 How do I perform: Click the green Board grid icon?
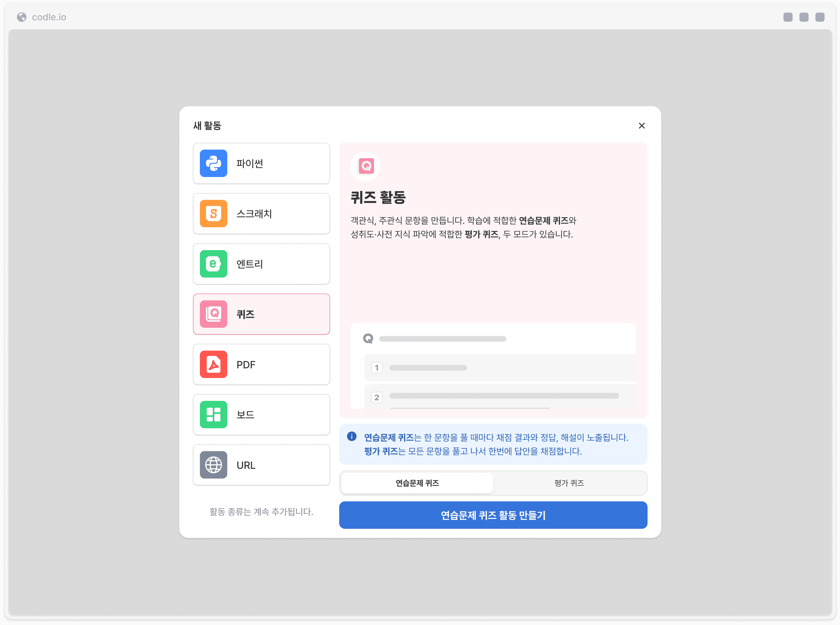(213, 415)
